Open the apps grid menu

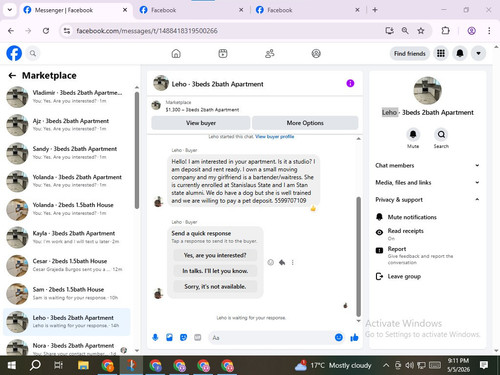pyautogui.click(x=441, y=53)
